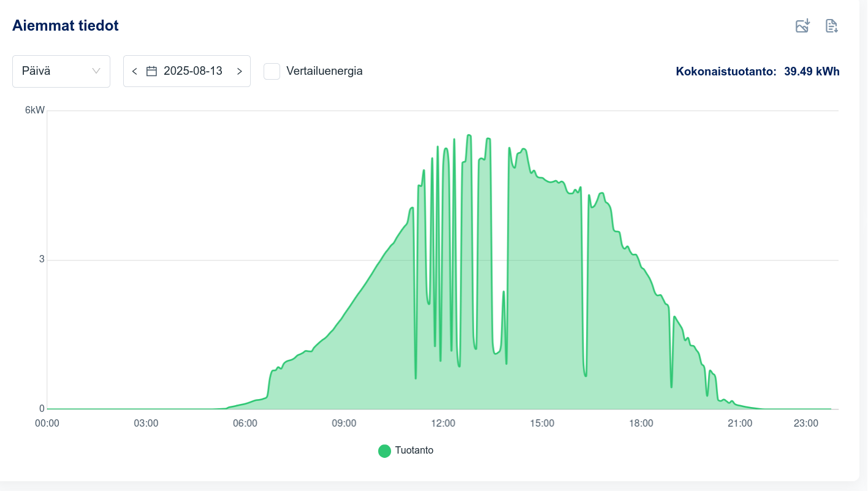Go to the previous day with the left arrow
Image resolution: width=868 pixels, height=491 pixels.
coord(135,71)
